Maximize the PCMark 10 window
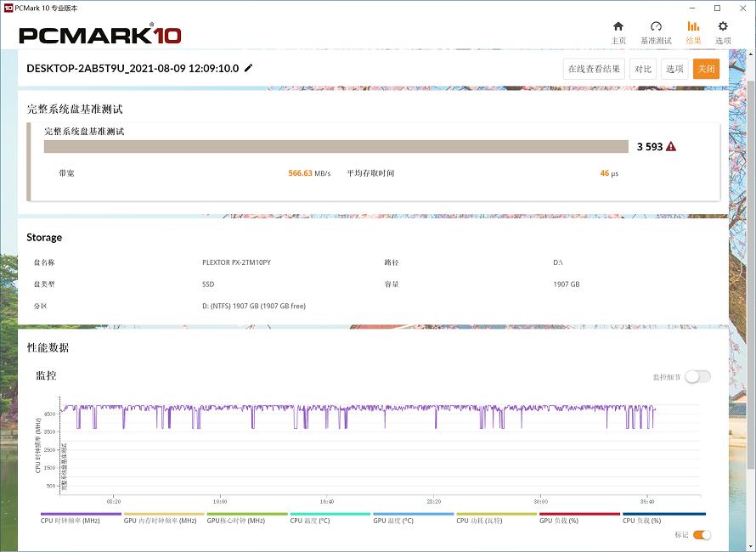756x552 pixels. click(718, 8)
